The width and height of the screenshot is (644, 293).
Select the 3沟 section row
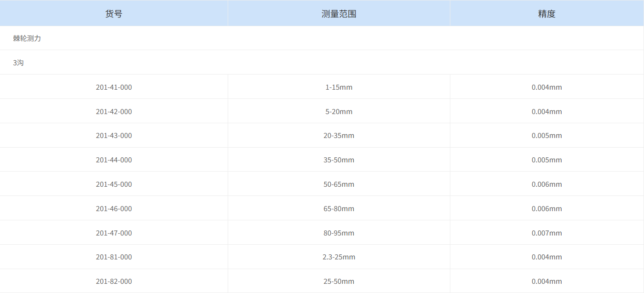[x=17, y=62]
